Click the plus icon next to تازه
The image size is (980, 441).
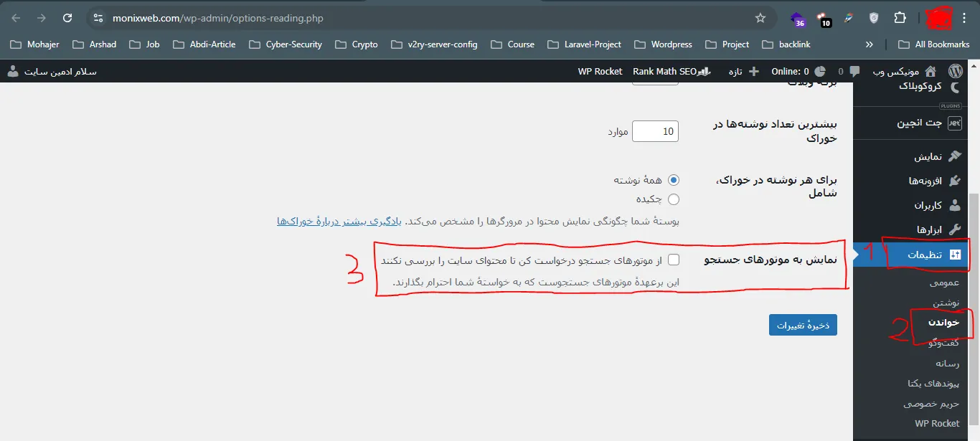[x=753, y=71]
